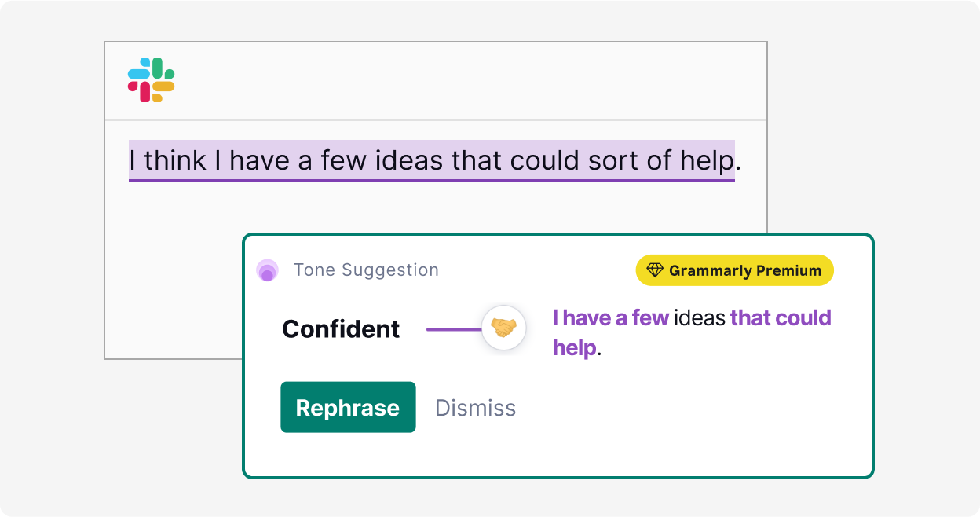Click the handshake emoji icon

click(503, 328)
